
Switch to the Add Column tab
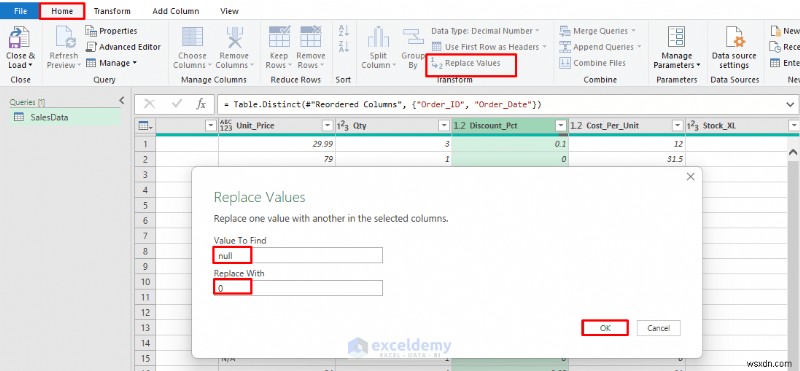click(x=176, y=11)
